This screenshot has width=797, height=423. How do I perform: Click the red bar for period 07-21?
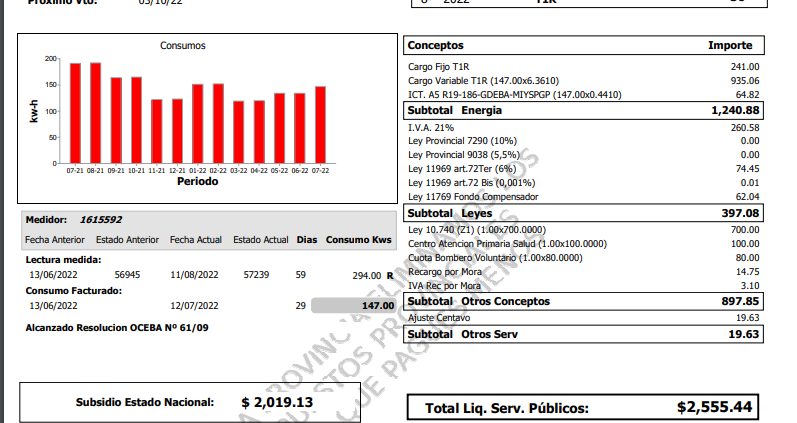(x=75, y=114)
